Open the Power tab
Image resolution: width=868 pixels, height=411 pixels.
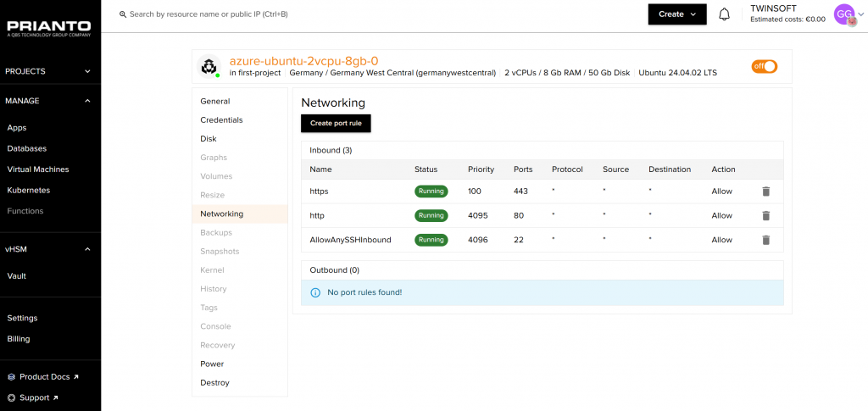[212, 364]
